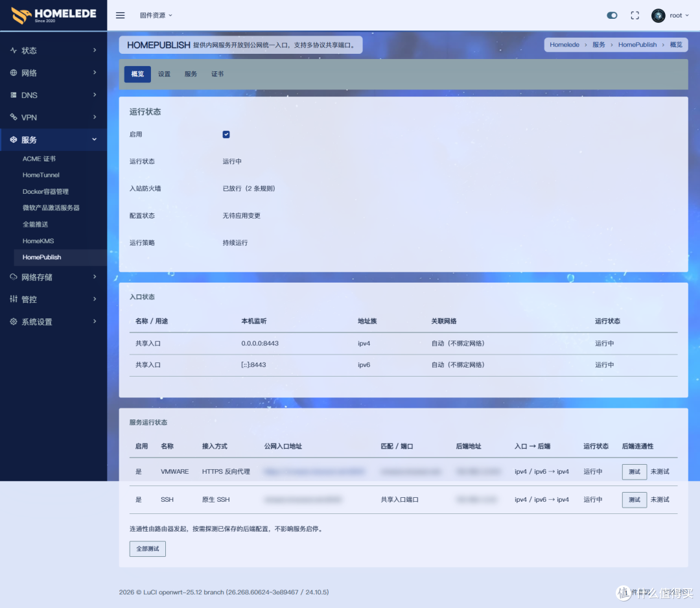
Task: Switch to the 概览 tab
Action: [x=137, y=74]
